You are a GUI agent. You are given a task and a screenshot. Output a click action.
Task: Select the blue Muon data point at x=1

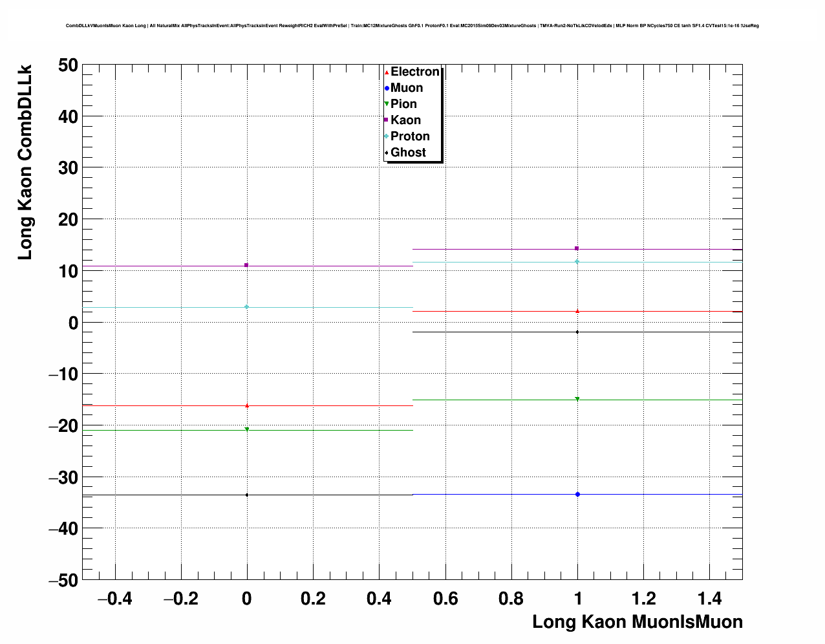pos(577,495)
